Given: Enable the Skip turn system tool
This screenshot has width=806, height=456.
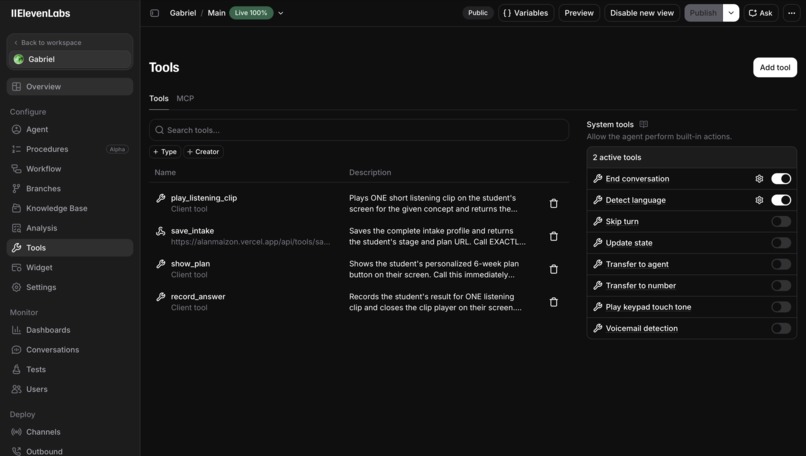Looking at the screenshot, I should tap(781, 222).
